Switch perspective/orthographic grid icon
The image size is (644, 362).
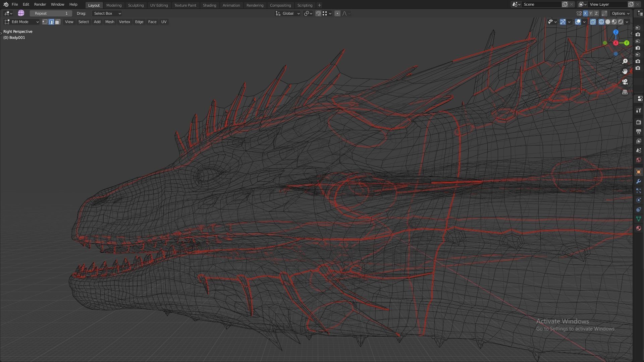pos(625,92)
